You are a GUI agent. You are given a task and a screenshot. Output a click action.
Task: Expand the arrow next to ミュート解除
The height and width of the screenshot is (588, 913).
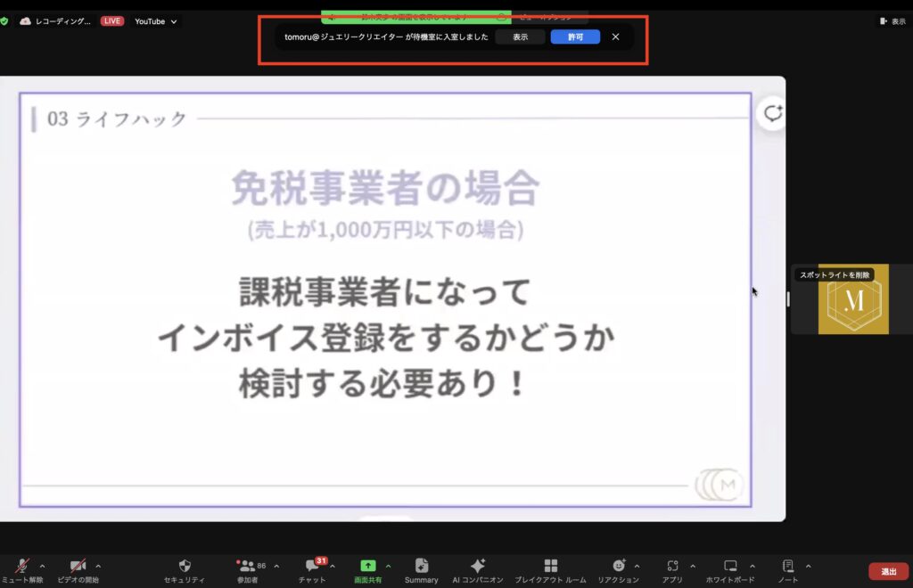tap(42, 566)
